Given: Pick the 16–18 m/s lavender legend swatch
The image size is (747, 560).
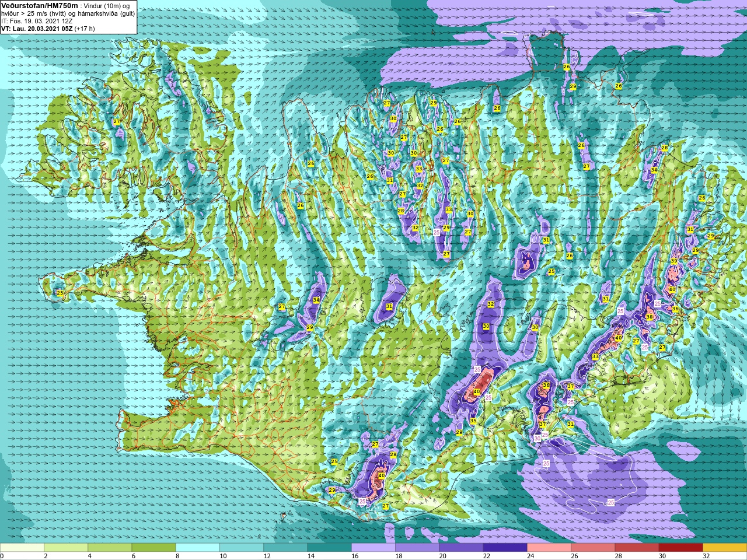Looking at the screenshot, I should coord(373,548).
